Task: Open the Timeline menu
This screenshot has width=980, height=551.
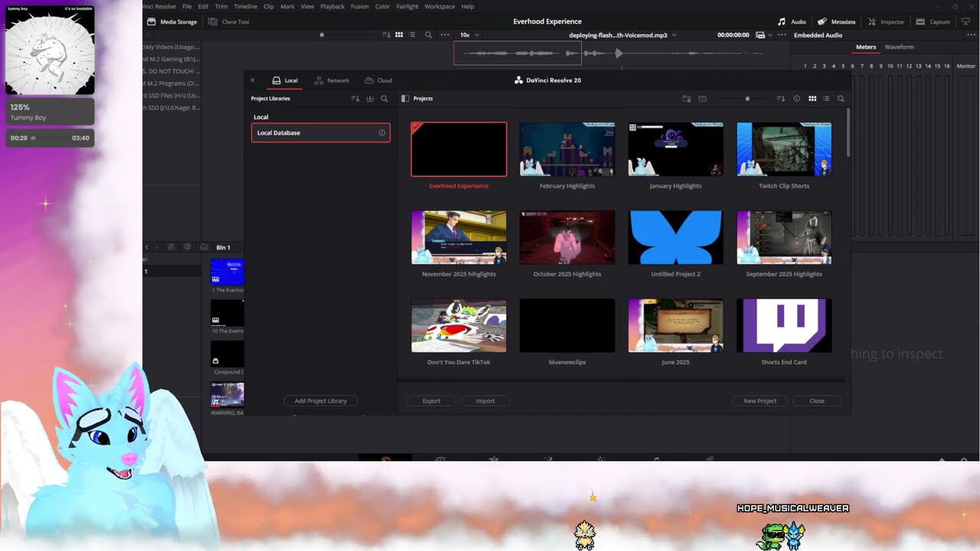Action: click(246, 6)
